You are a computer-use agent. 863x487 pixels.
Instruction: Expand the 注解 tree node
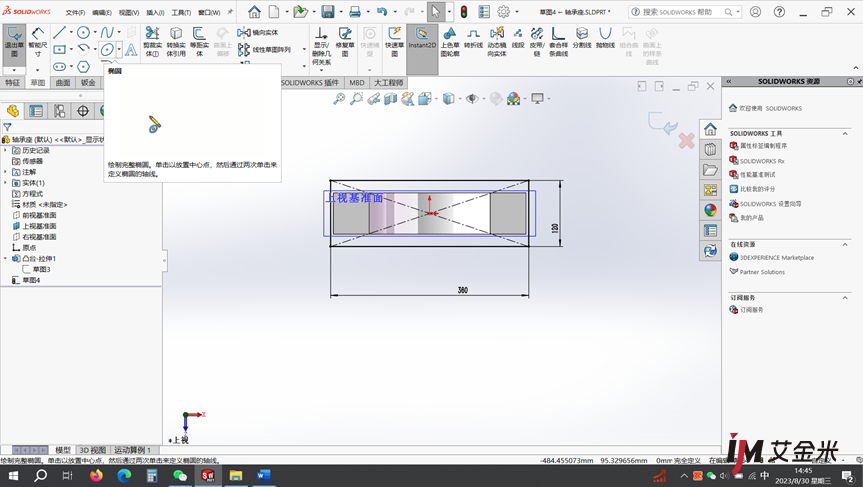6,172
